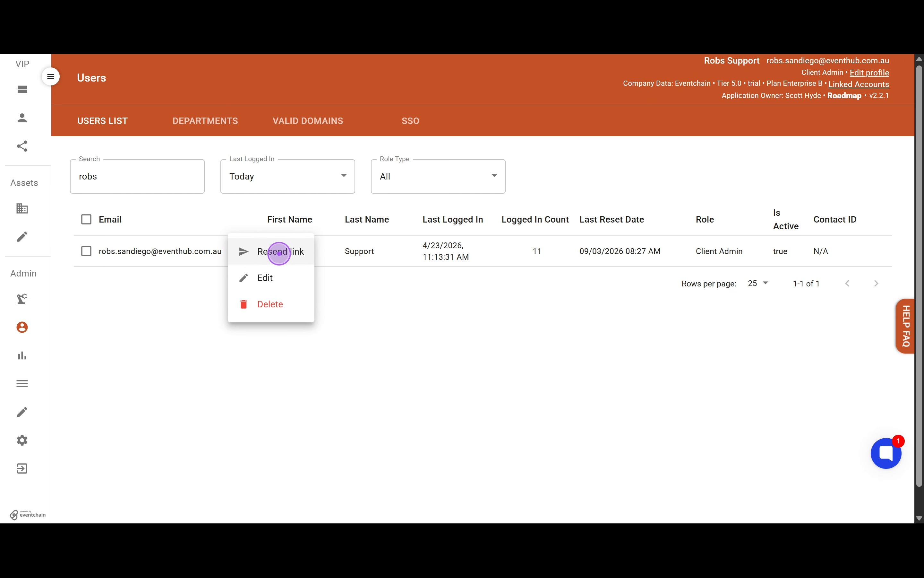
Task: Click the pencil icon under Admin
Action: (22, 412)
